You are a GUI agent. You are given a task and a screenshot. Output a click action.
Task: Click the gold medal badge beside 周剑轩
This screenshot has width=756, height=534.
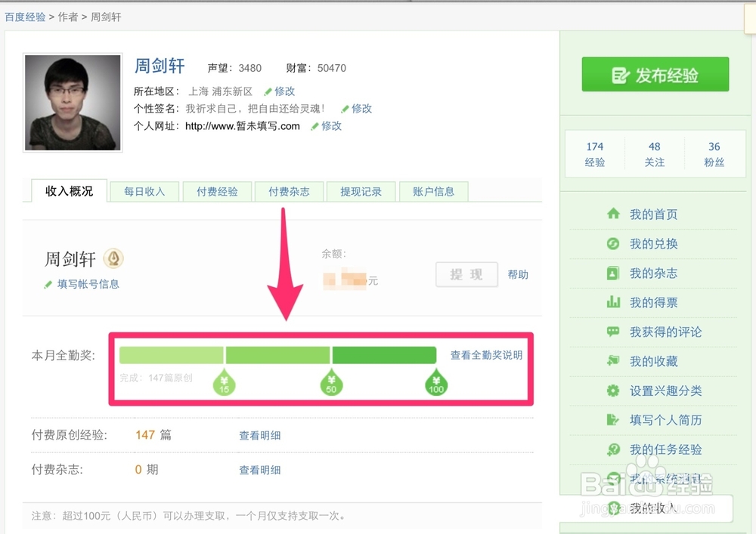point(113,258)
